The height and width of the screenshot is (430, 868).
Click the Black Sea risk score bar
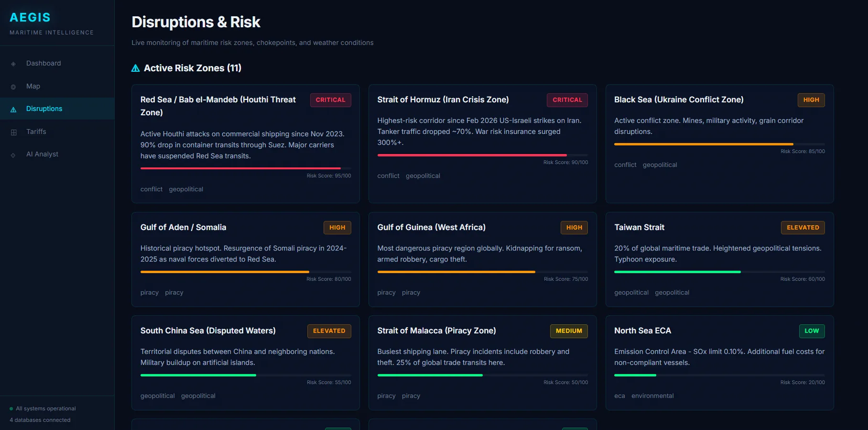click(719, 144)
